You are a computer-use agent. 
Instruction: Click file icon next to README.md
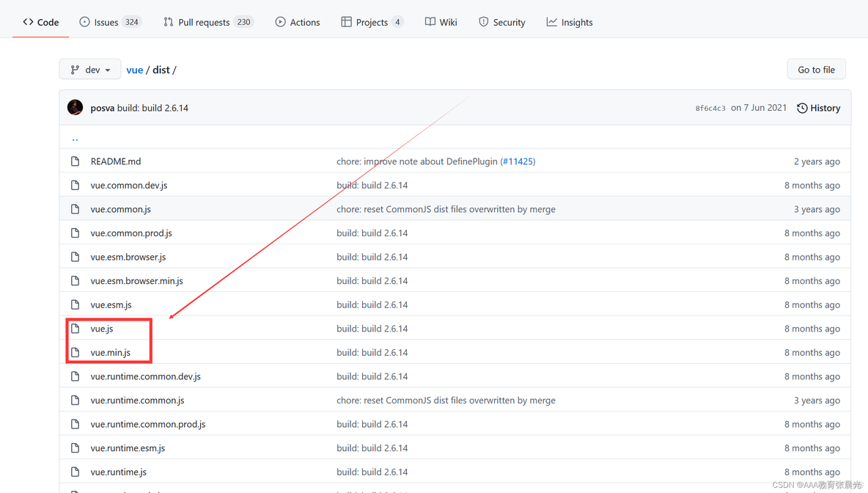tap(76, 161)
